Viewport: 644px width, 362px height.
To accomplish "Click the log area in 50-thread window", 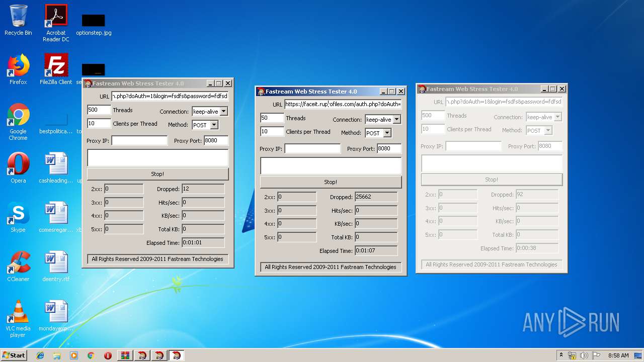I will (x=331, y=166).
